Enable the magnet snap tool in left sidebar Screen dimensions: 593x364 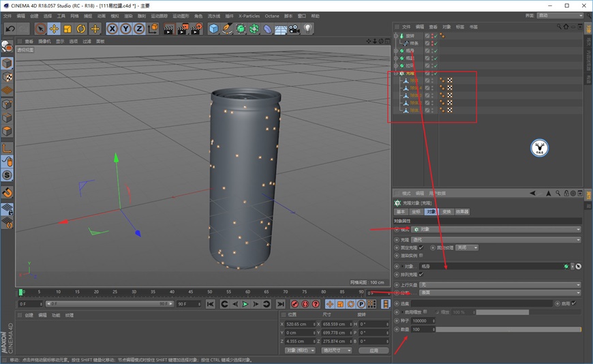7,193
